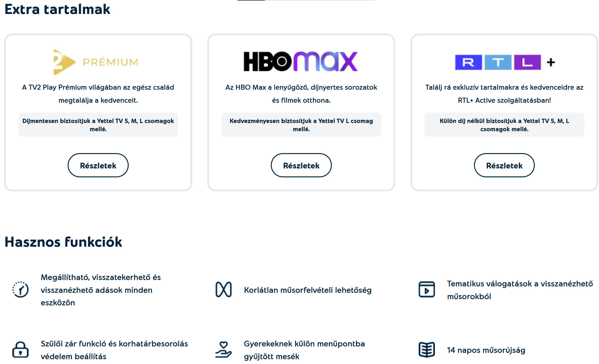
Task: Click the HBO Max logo
Action: pos(301,61)
